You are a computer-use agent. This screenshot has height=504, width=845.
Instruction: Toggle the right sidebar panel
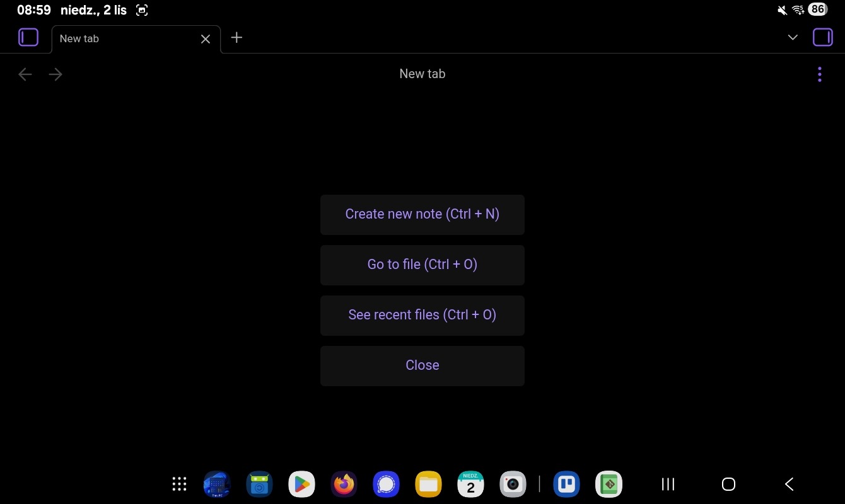pos(822,38)
